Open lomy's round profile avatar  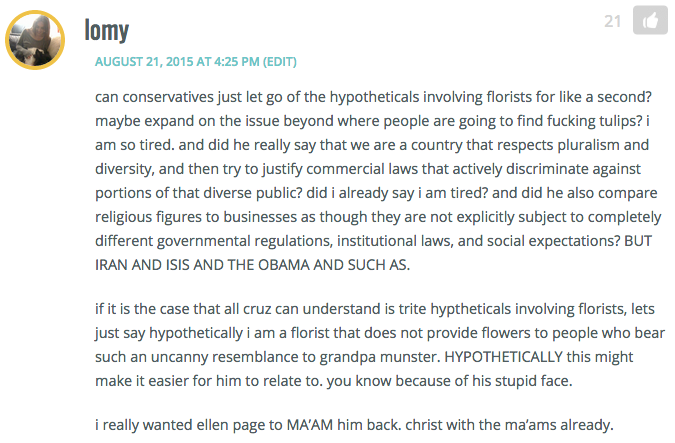(x=35, y=40)
